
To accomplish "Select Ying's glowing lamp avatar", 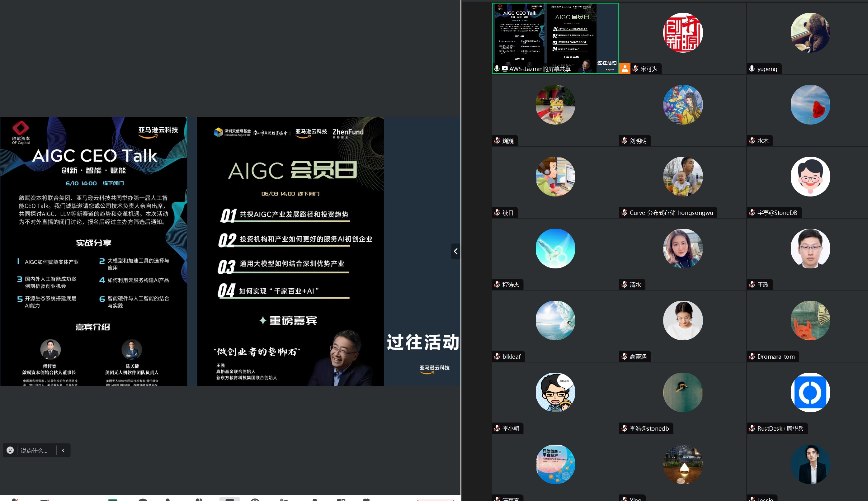I will 683,464.
